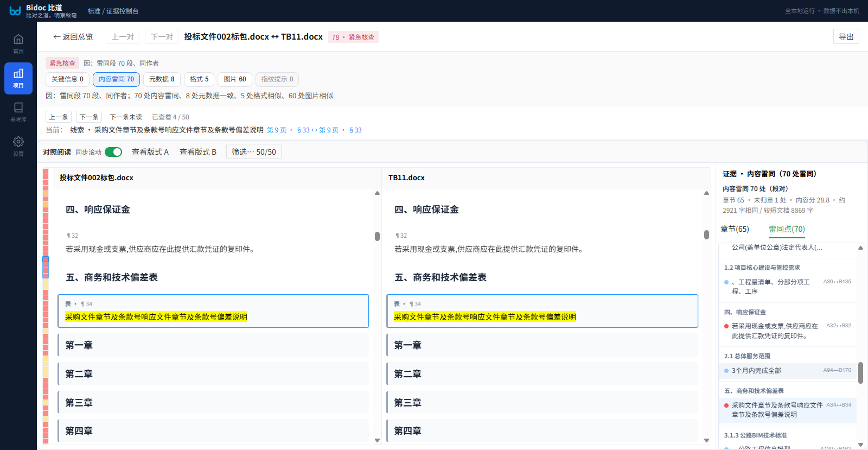Screen dimensions: 868x450
Task: Click the evidence panel scrollbar thumb
Action: [x=860, y=373]
